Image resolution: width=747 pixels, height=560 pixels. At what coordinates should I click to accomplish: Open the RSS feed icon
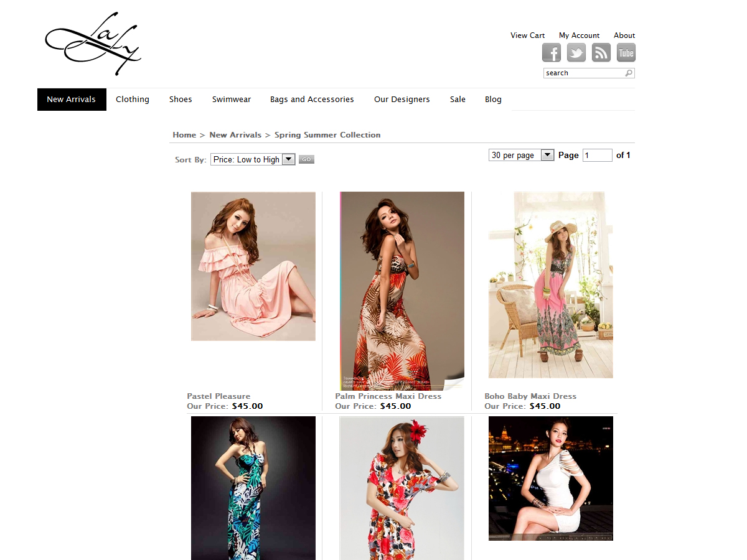(601, 53)
